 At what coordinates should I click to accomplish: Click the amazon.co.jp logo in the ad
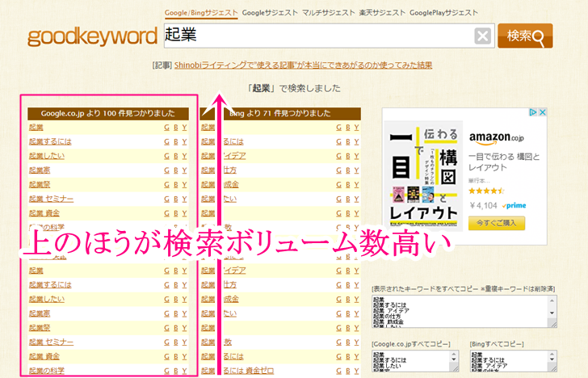497,137
